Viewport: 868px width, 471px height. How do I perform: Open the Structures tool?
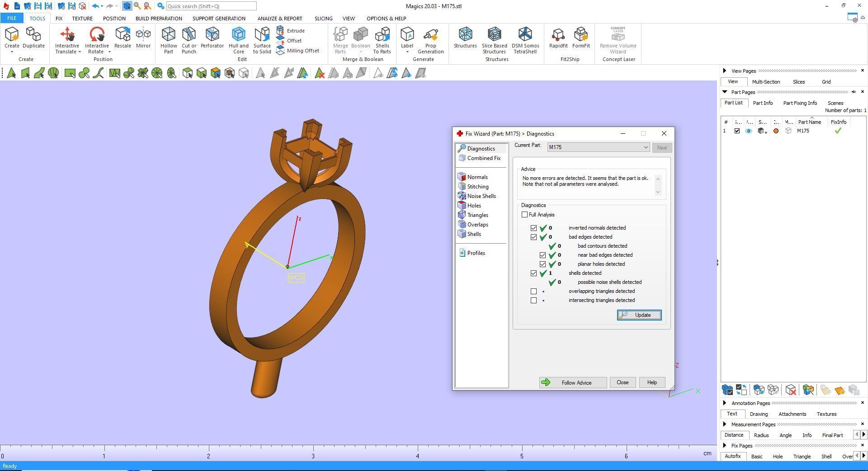tap(465, 37)
